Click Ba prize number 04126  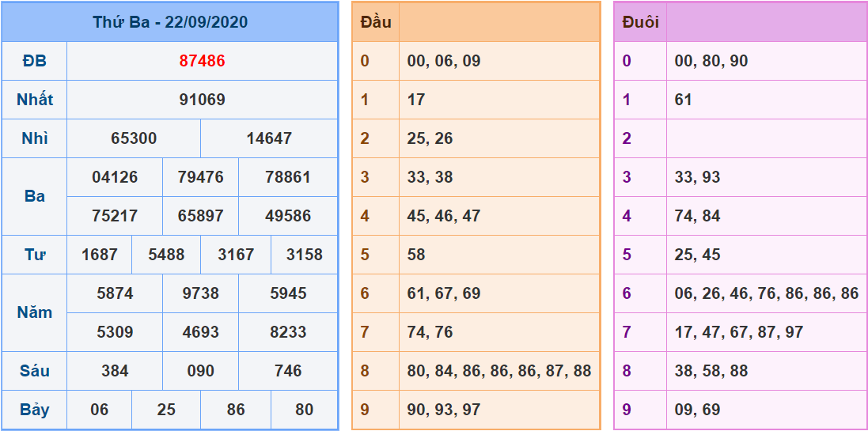[115, 177]
